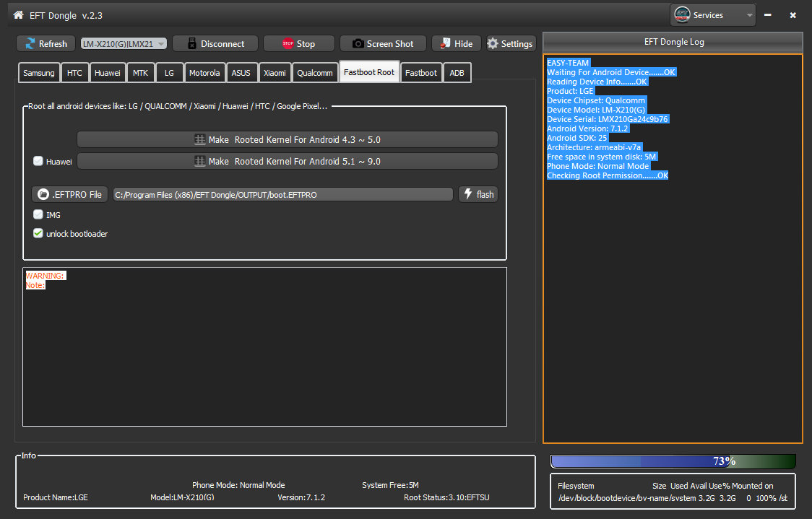Click the Screen Shot camera icon

tap(358, 44)
